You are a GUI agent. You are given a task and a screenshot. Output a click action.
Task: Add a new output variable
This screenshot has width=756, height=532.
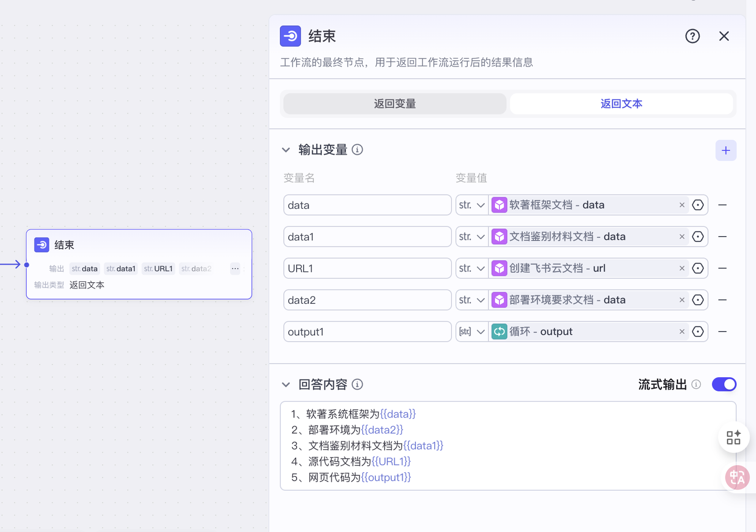click(x=726, y=151)
